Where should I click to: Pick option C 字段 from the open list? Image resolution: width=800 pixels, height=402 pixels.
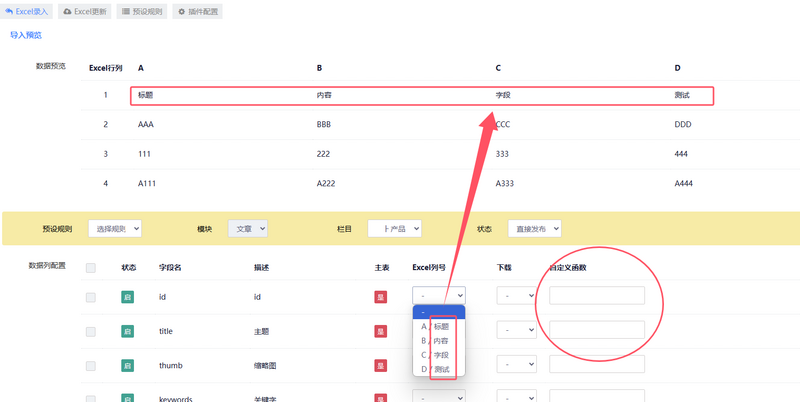[439, 355]
